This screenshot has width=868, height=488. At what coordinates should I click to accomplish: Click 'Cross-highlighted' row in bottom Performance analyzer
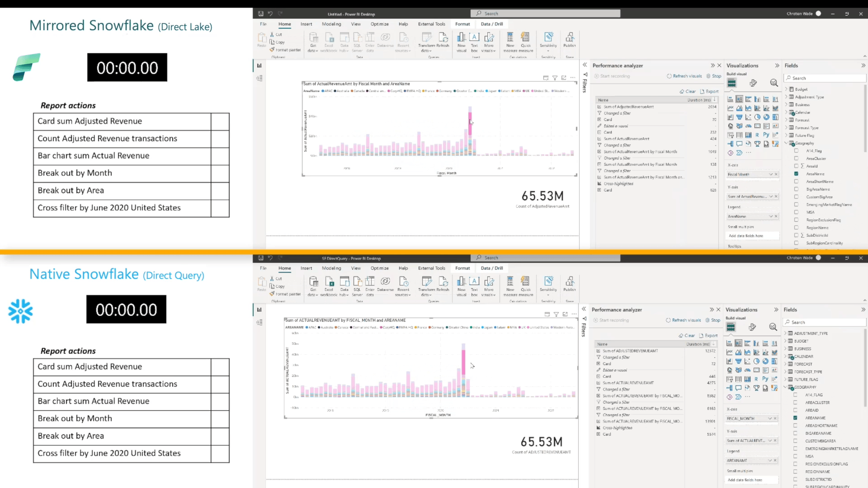(x=656, y=427)
